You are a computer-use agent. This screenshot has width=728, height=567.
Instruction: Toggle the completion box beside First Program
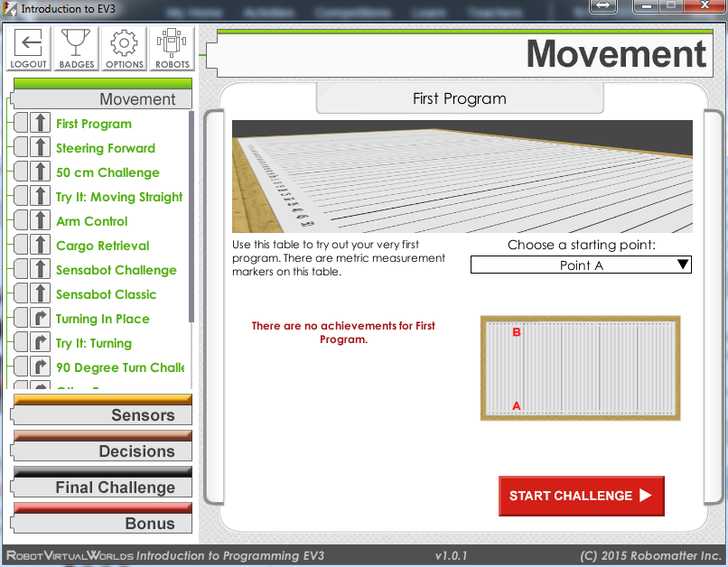21,124
